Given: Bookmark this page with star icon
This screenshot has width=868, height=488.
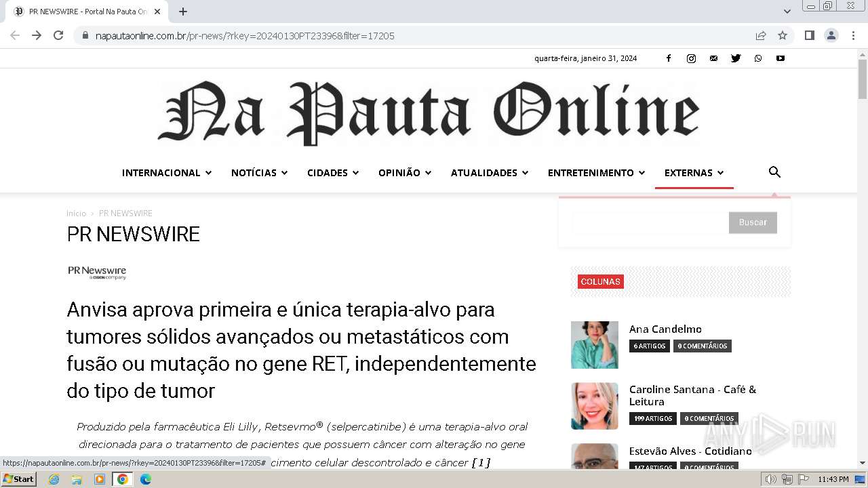Looking at the screenshot, I should tap(783, 35).
